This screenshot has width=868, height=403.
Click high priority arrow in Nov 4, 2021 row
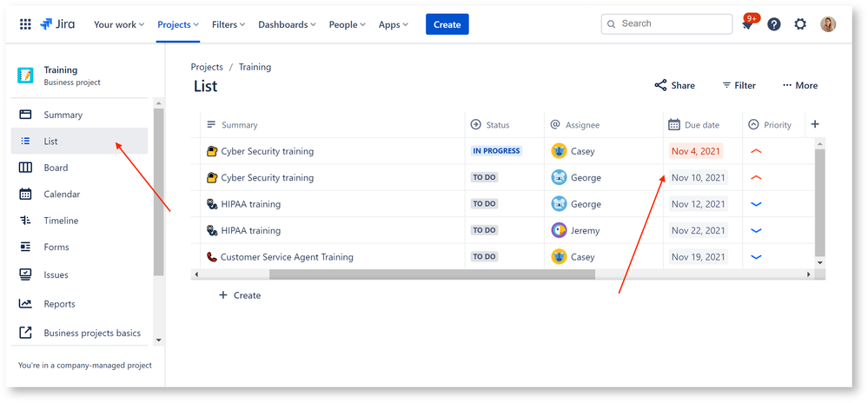click(756, 150)
